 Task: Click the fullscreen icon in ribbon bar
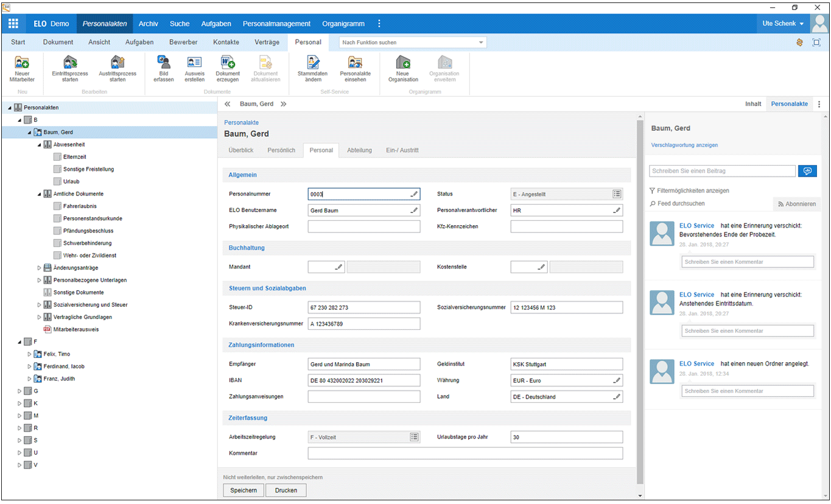pos(816,43)
